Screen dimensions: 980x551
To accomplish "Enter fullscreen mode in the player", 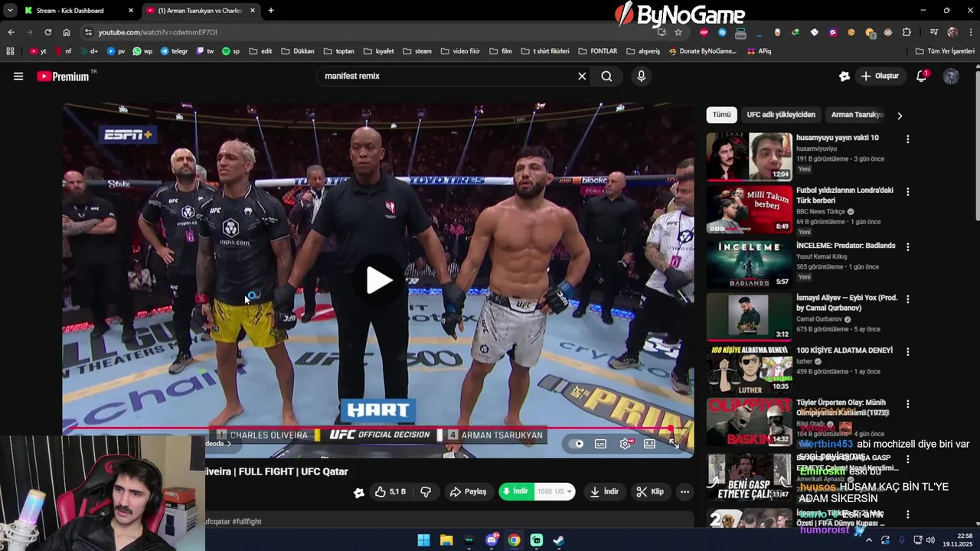I will tap(674, 444).
